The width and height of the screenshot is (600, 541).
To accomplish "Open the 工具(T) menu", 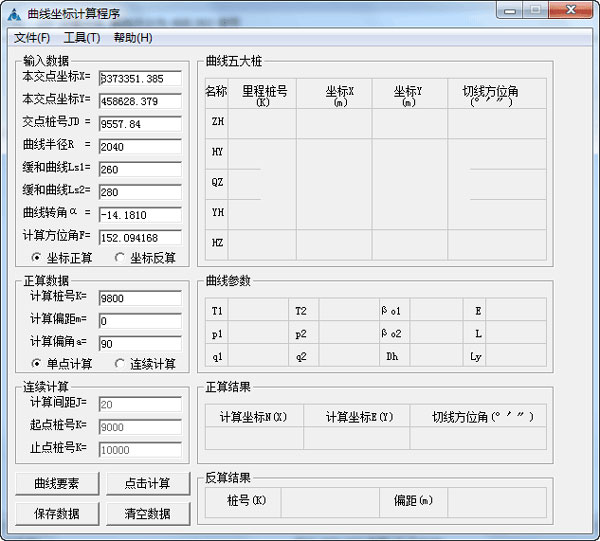I will (x=81, y=38).
